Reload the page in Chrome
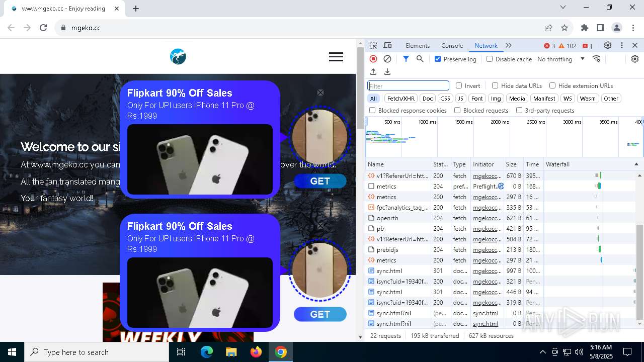This screenshot has width=644, height=362. point(43,28)
